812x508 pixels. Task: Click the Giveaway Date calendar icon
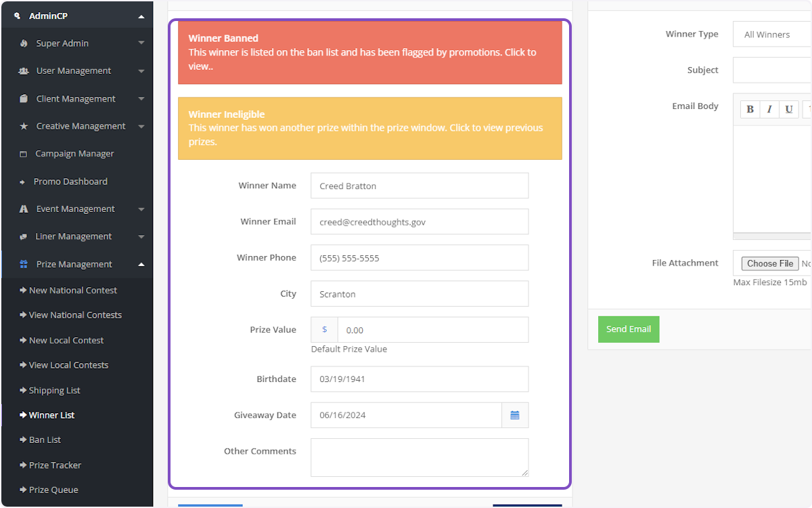[x=515, y=415]
